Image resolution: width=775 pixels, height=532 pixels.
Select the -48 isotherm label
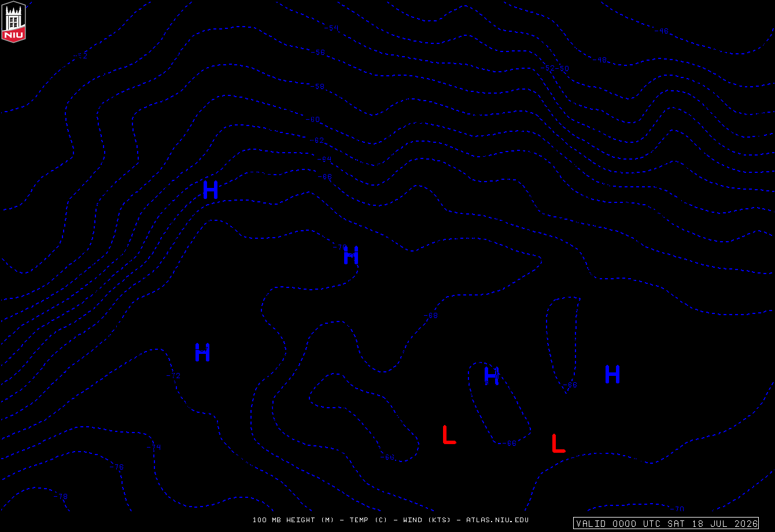[x=600, y=60]
